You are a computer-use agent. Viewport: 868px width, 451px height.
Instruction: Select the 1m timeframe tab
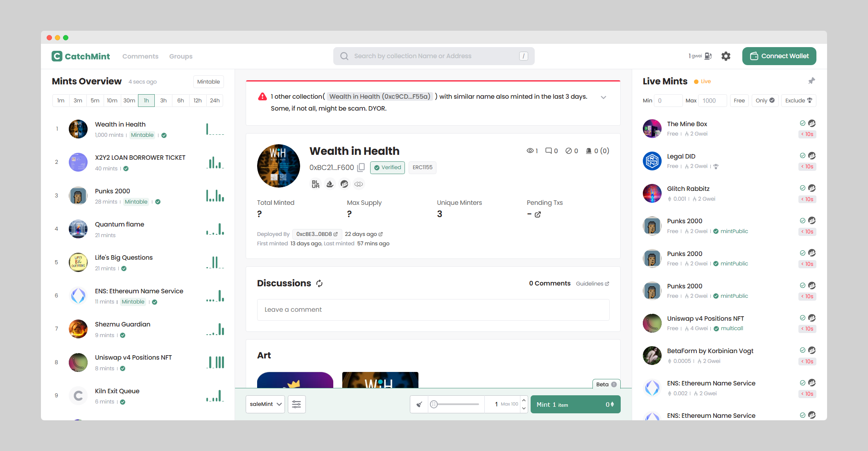point(61,101)
